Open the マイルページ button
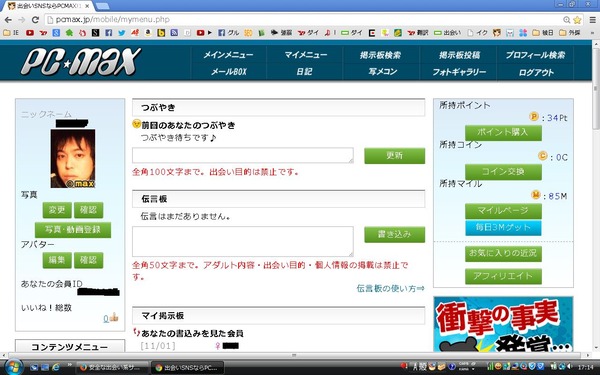 [503, 211]
